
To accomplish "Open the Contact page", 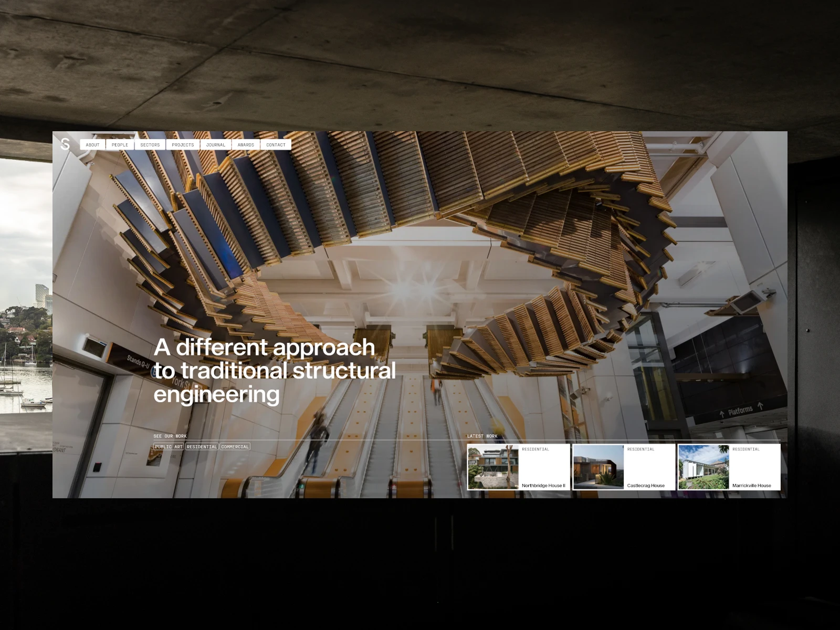I will 276,145.
